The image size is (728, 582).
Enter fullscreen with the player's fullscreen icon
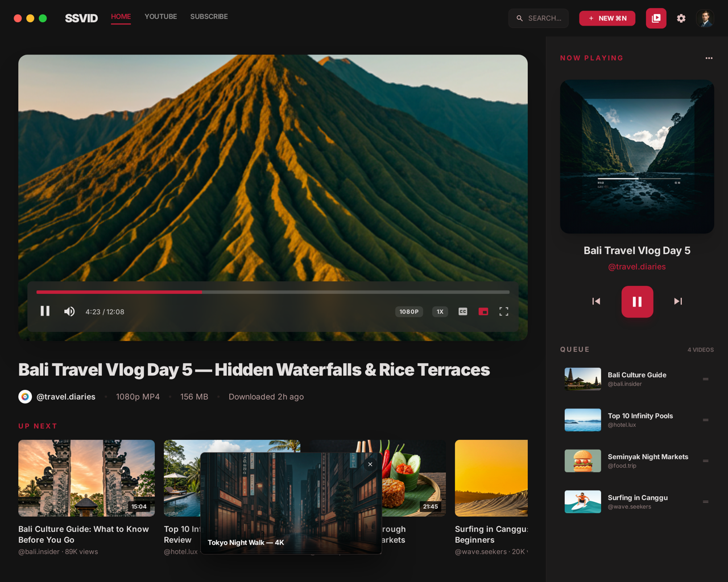coord(504,311)
